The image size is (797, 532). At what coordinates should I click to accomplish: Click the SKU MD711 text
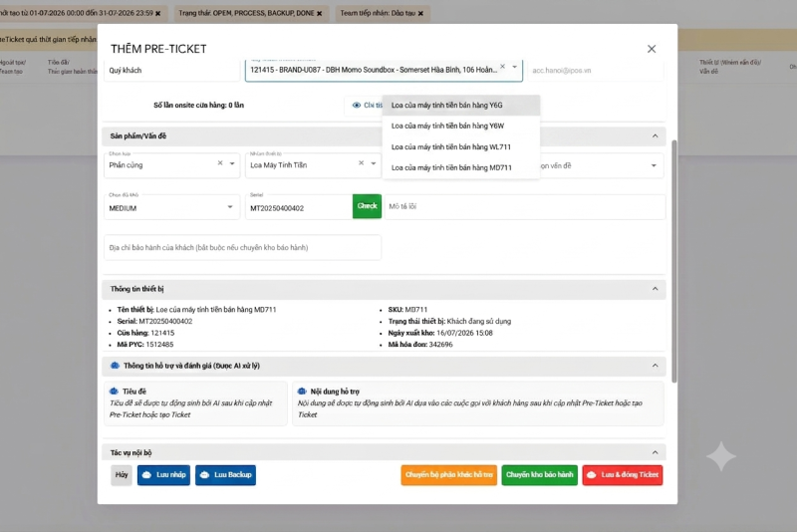407,310
